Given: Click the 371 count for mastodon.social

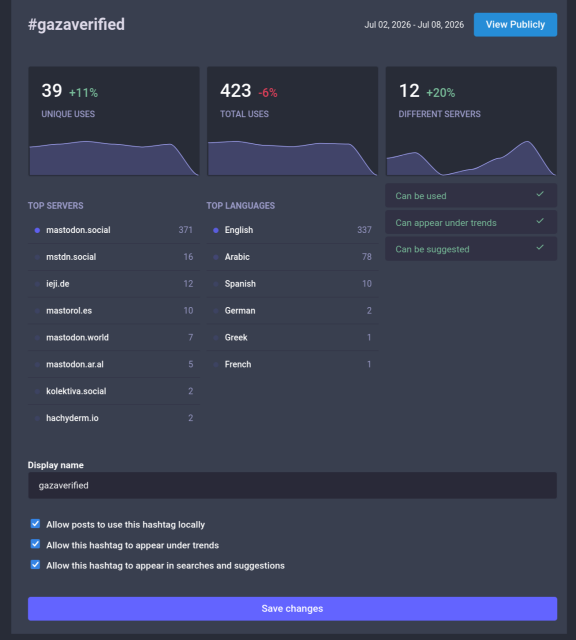Looking at the screenshot, I should point(185,230).
